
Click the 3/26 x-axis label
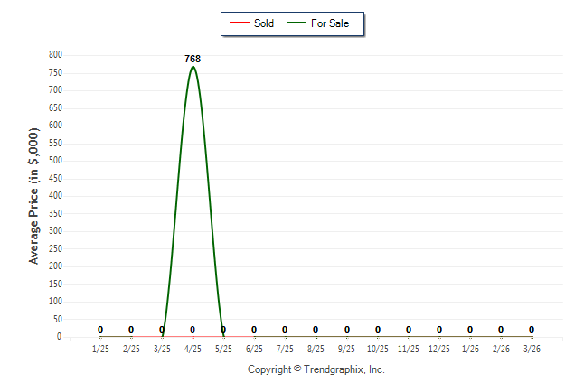tap(532, 349)
